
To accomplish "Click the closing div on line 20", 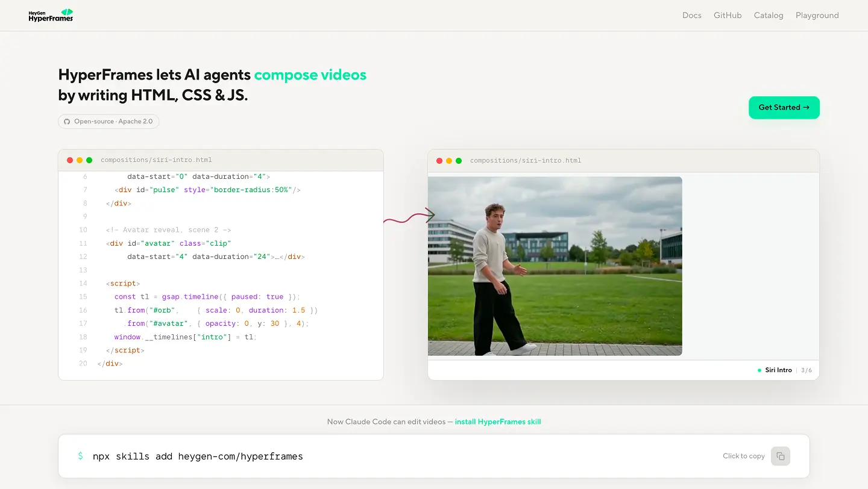I will pos(110,364).
